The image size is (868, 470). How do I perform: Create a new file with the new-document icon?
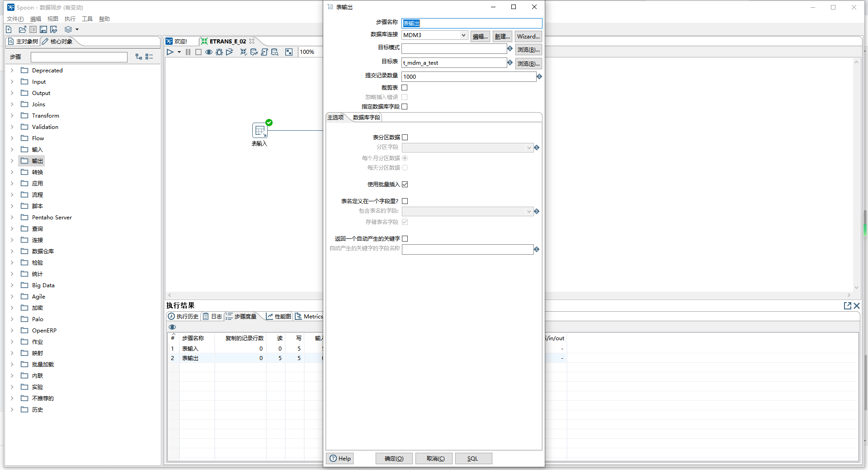[8, 29]
